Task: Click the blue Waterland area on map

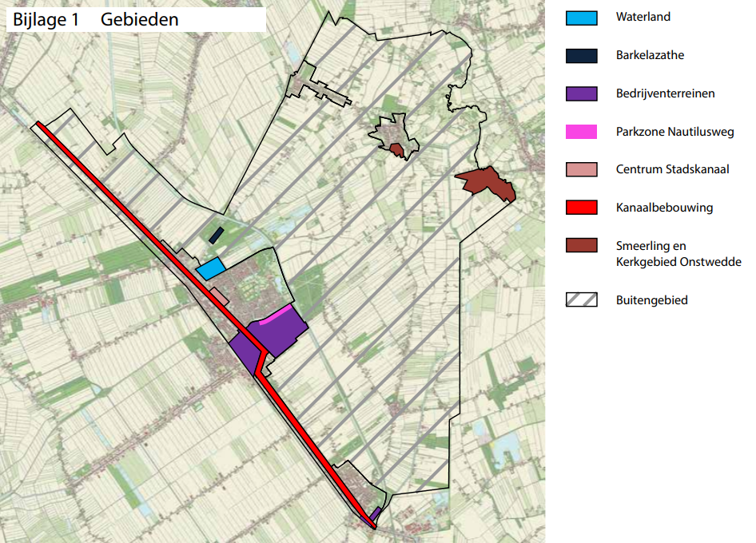Action: point(211,268)
